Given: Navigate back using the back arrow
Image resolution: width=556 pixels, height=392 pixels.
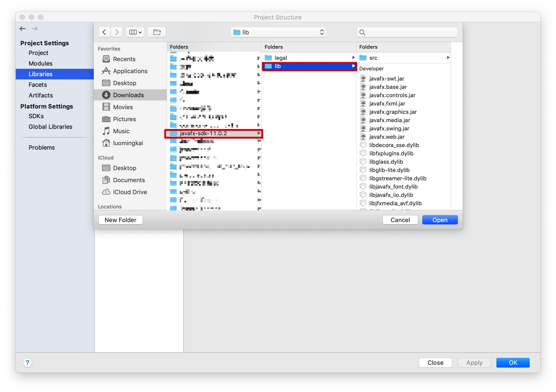Looking at the screenshot, I should tap(104, 32).
